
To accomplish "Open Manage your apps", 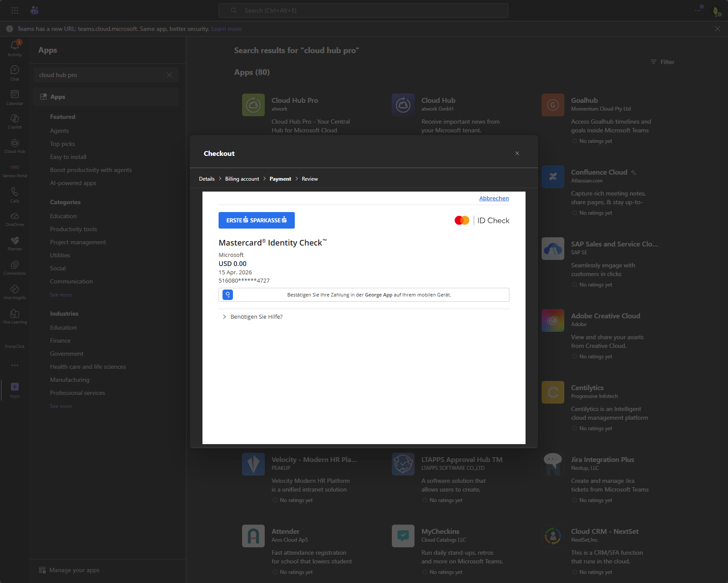I will click(x=69, y=570).
